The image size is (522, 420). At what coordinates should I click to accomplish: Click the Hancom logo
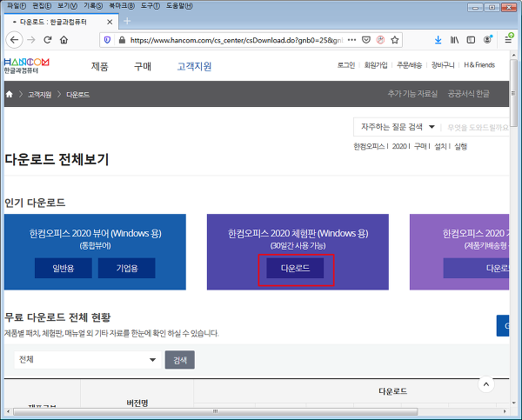tap(26, 65)
